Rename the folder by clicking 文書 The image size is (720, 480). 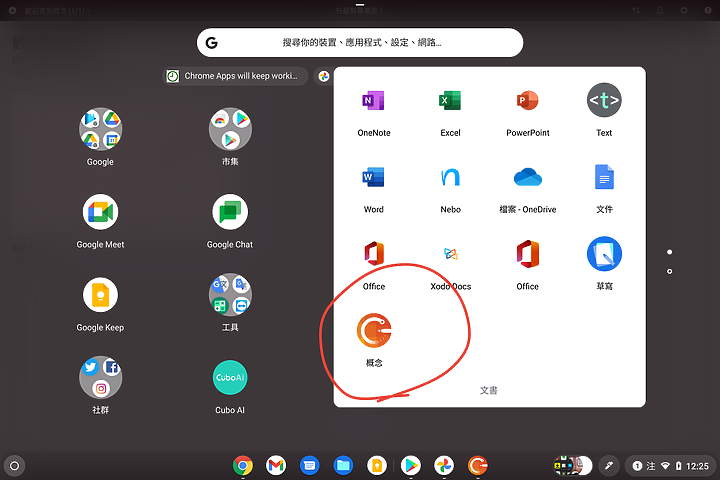click(489, 390)
